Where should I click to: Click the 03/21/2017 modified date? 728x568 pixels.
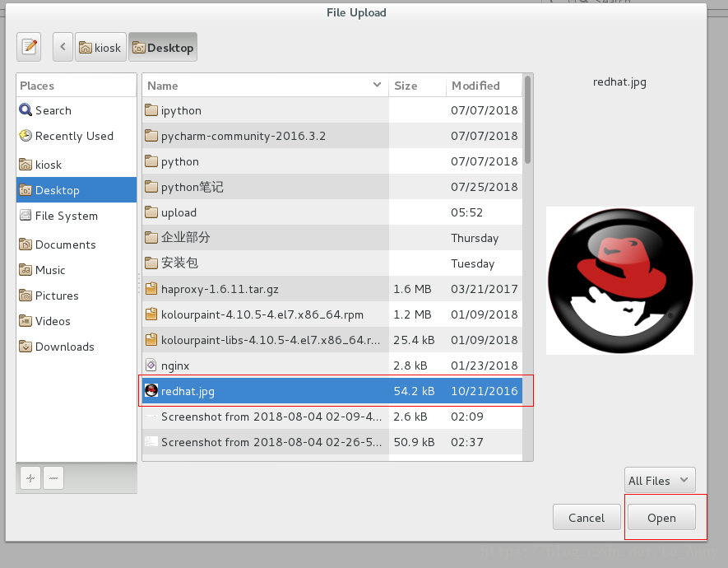[x=485, y=289]
